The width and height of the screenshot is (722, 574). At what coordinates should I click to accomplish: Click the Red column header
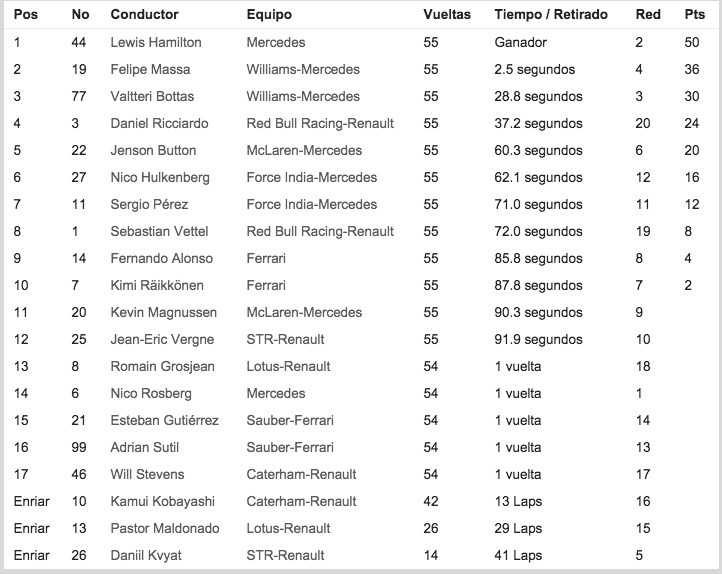click(x=648, y=15)
